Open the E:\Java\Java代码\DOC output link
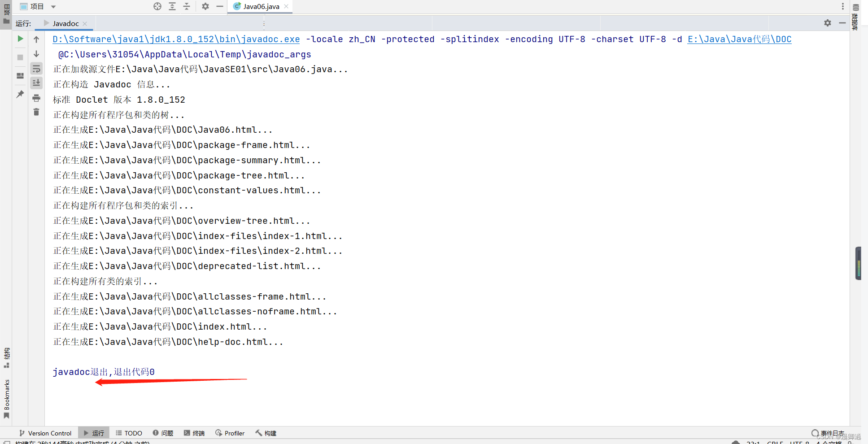The height and width of the screenshot is (444, 868). [x=740, y=39]
